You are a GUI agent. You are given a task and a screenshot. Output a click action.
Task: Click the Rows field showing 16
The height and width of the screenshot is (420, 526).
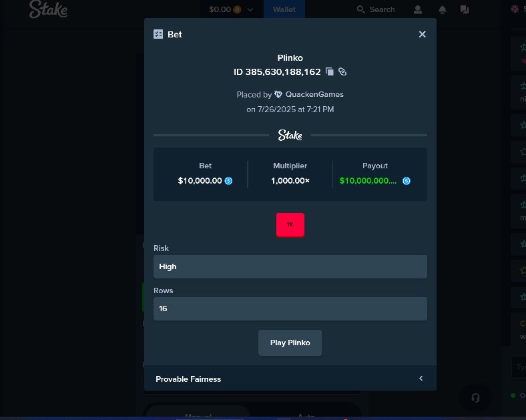(x=290, y=308)
